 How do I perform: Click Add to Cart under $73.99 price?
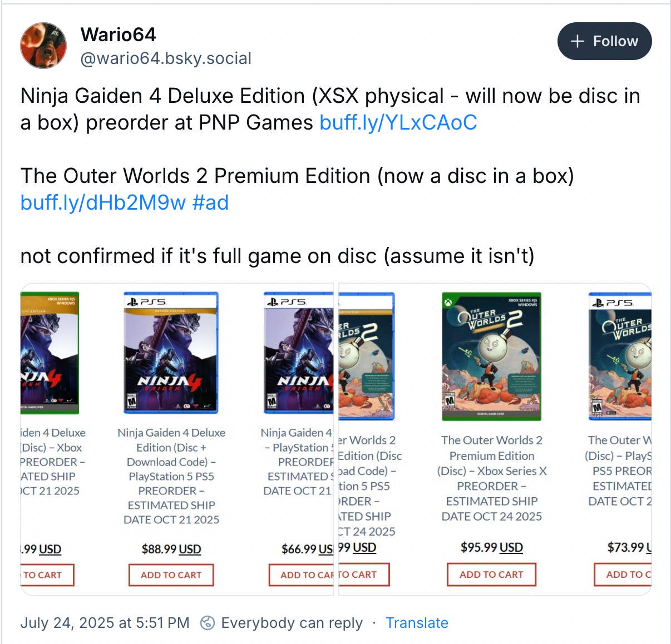[623, 574]
